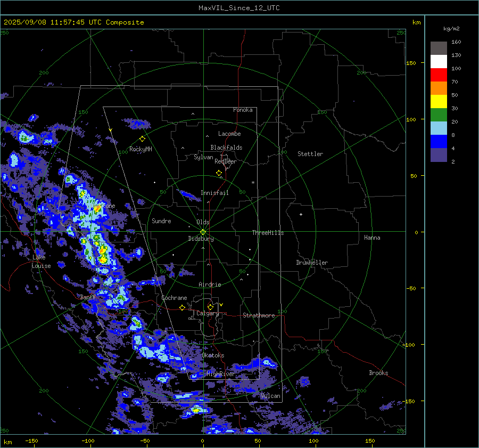Click the Olds city label
Screen dimensions: 479x448
coord(203,222)
